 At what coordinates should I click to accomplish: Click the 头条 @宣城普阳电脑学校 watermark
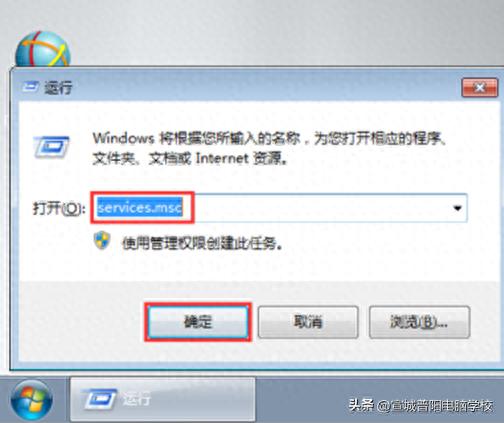click(421, 405)
